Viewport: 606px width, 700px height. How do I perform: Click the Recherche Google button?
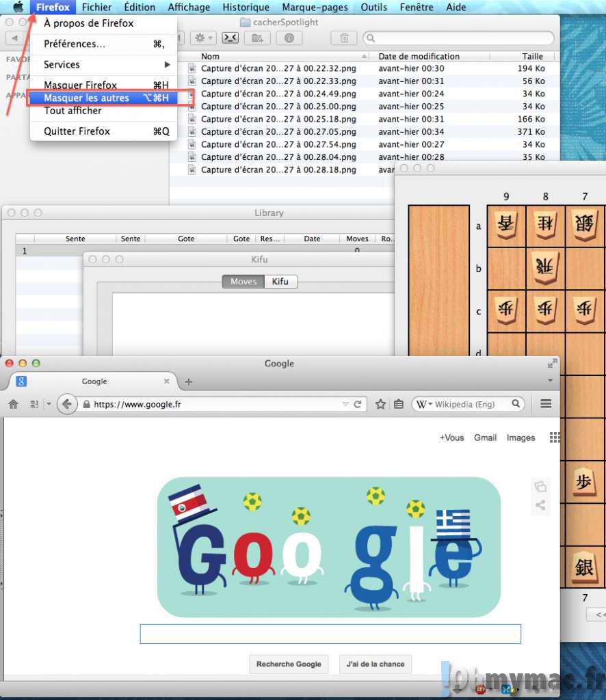pyautogui.click(x=289, y=664)
